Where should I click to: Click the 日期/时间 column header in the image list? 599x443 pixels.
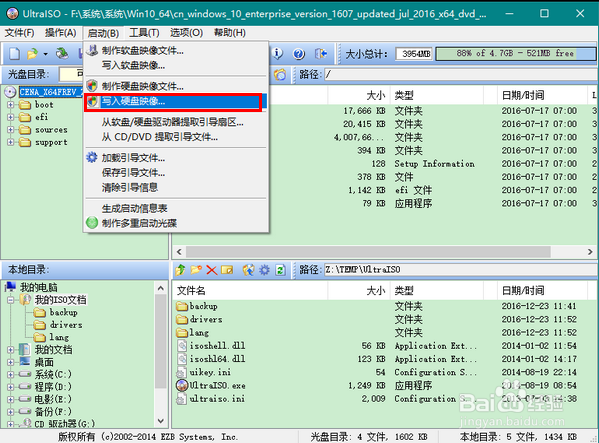[542, 95]
